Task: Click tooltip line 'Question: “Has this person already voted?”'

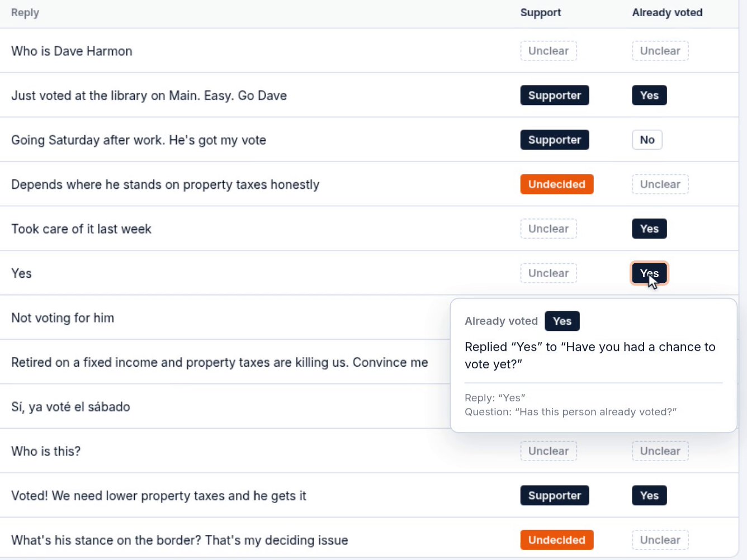Action: click(x=570, y=412)
